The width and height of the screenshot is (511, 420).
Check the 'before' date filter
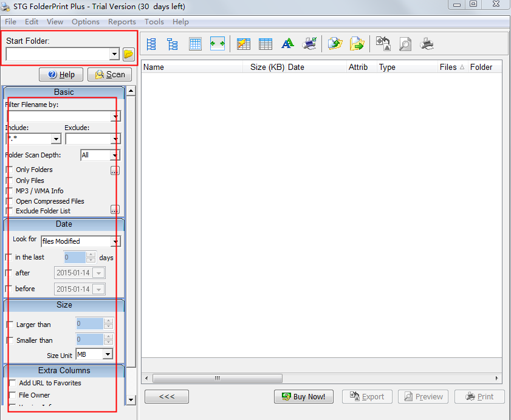coord(9,289)
